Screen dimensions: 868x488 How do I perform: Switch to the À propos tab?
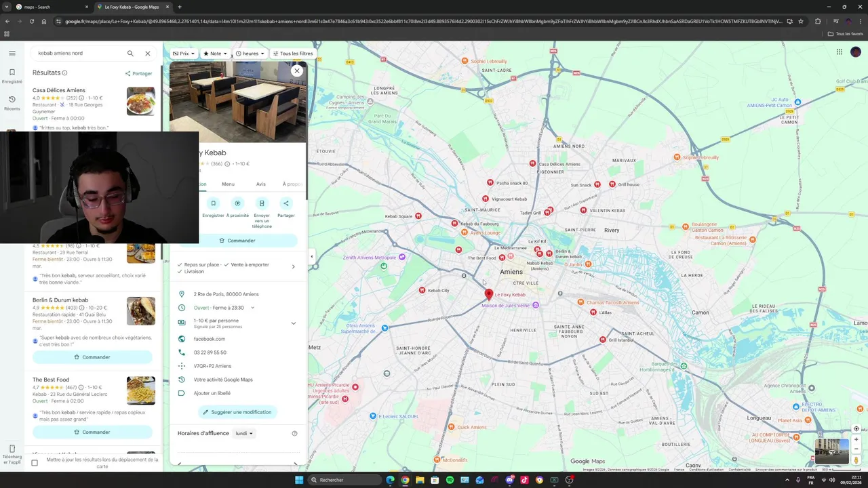point(292,184)
